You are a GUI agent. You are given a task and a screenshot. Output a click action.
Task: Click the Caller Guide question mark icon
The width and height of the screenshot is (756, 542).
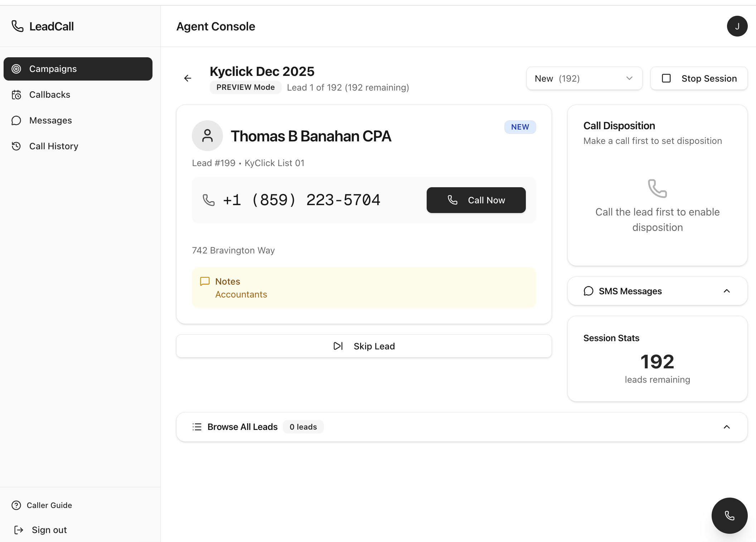point(16,505)
